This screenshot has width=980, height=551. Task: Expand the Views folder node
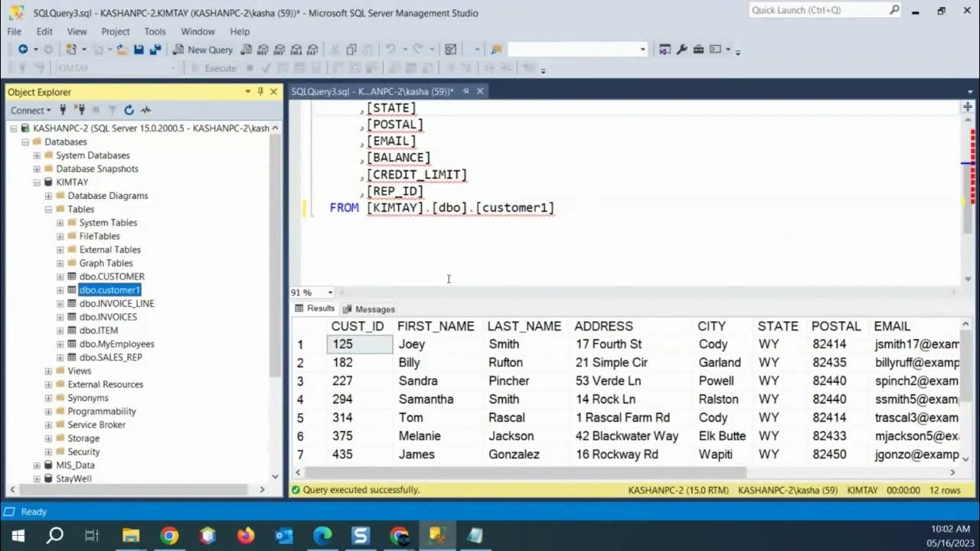pyautogui.click(x=48, y=370)
